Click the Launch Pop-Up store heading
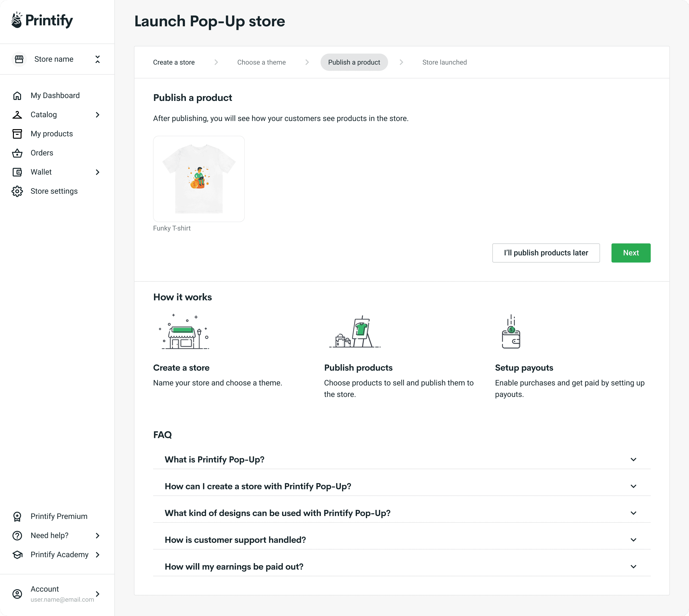This screenshot has width=689, height=616. pyautogui.click(x=210, y=21)
